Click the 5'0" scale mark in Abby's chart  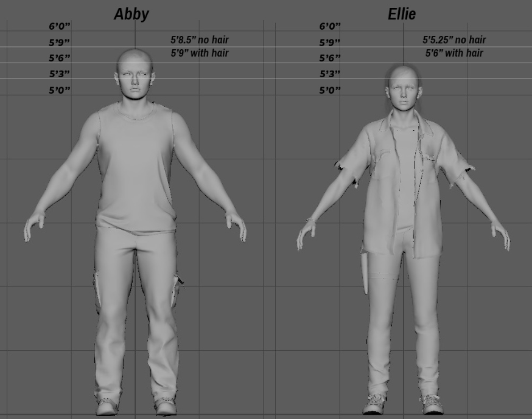click(60, 90)
